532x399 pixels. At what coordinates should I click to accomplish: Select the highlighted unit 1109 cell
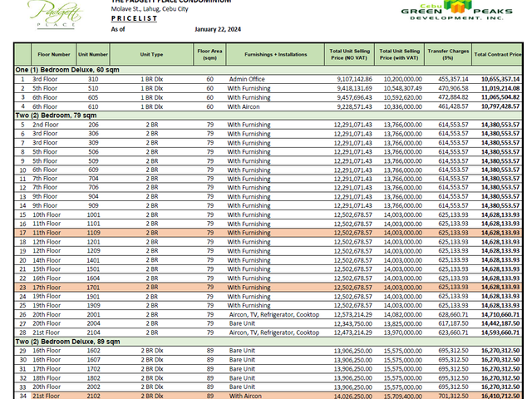point(93,233)
